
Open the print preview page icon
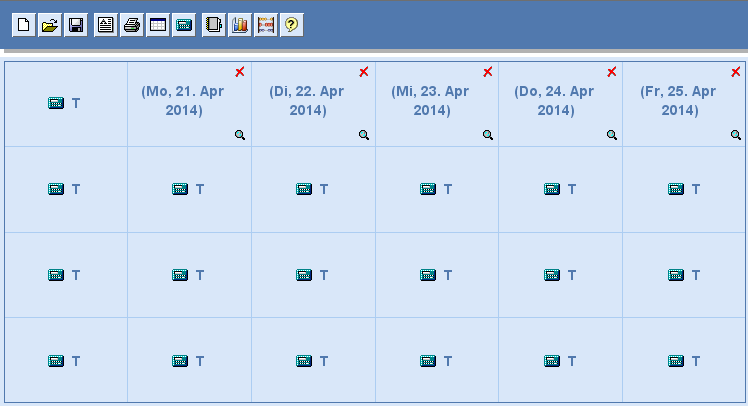[x=105, y=25]
